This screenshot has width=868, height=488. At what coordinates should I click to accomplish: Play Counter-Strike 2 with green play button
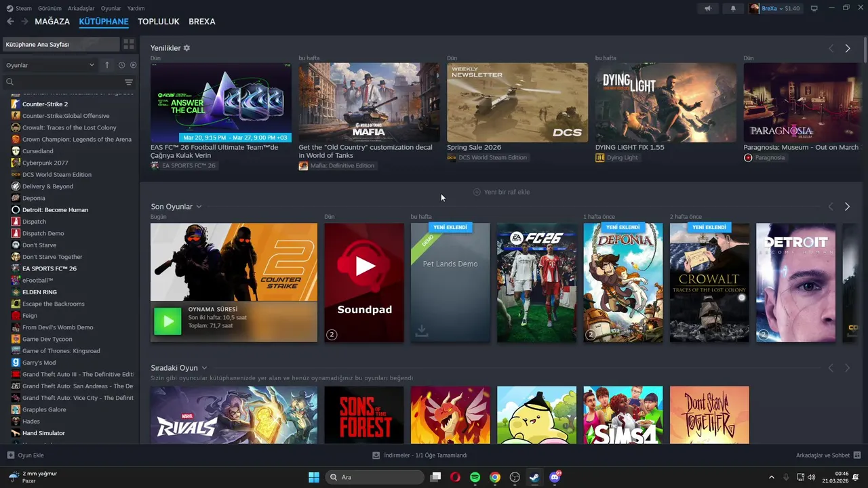[x=167, y=321]
